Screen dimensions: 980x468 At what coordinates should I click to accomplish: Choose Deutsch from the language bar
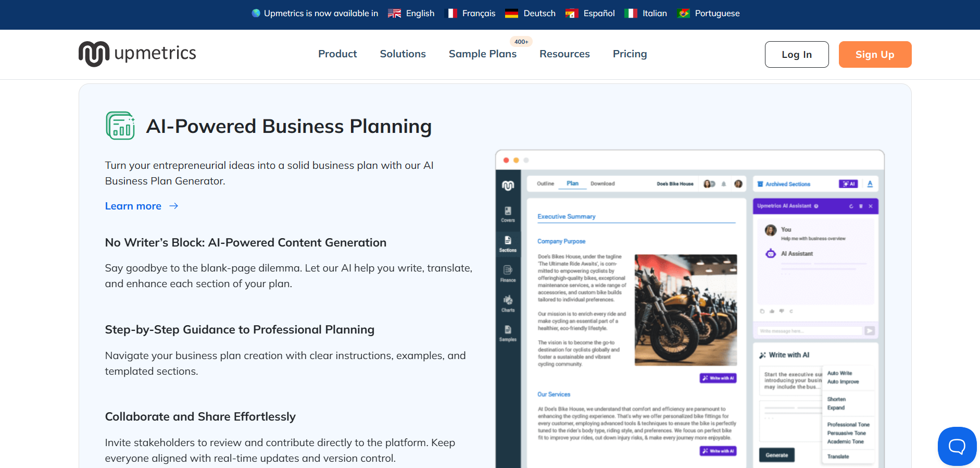[x=530, y=14]
